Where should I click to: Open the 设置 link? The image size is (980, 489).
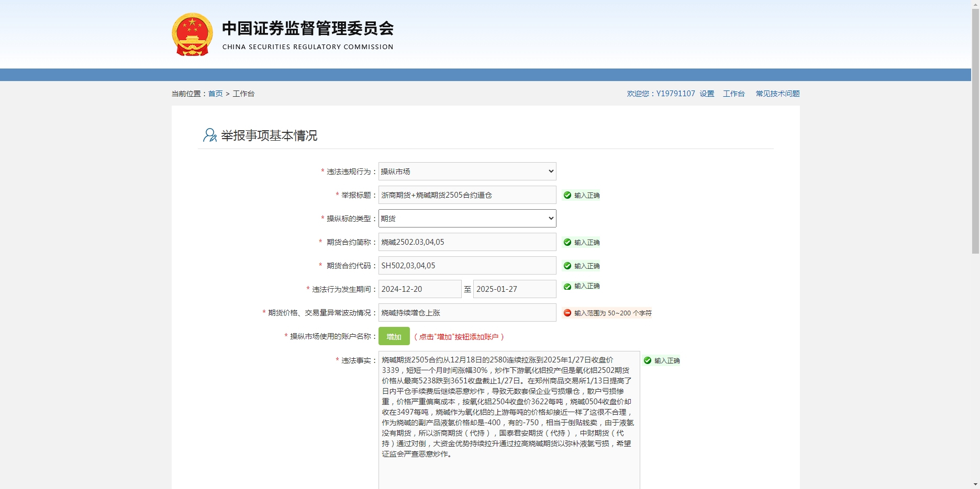click(707, 94)
